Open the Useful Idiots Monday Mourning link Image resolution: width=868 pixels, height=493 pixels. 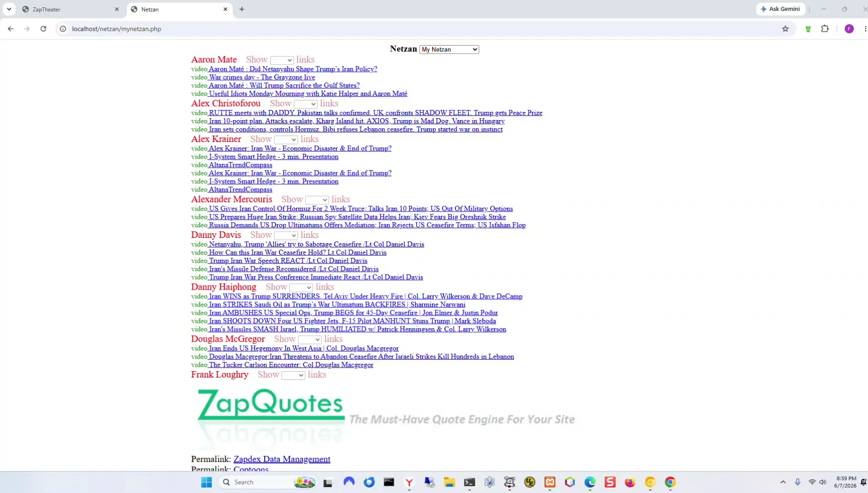(308, 94)
